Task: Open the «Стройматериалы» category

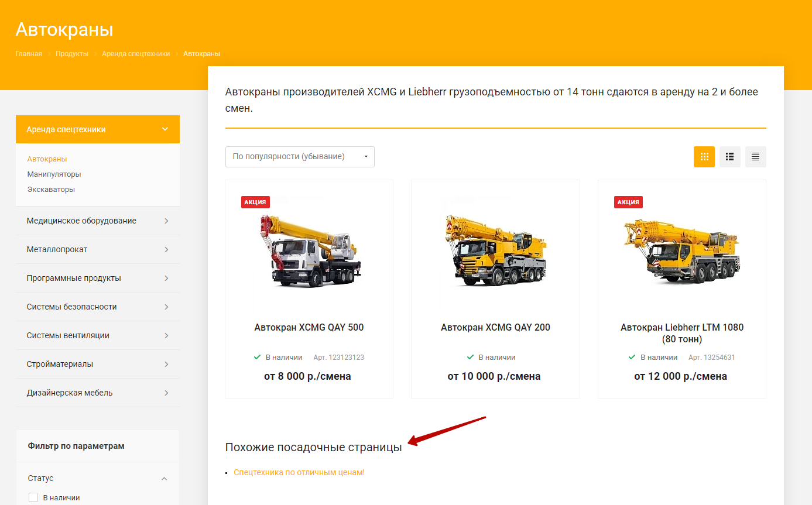Action: [x=60, y=364]
